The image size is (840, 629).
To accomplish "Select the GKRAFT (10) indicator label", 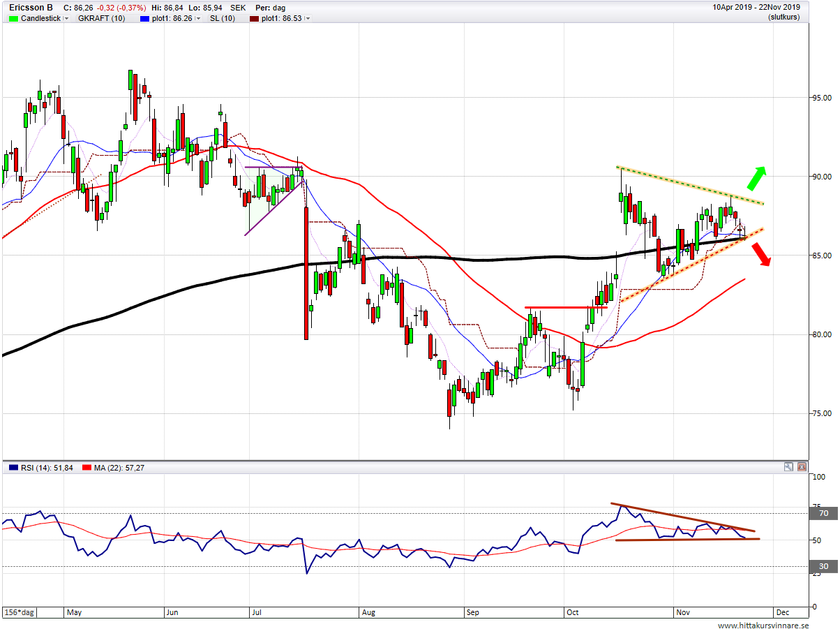I will coord(102,18).
